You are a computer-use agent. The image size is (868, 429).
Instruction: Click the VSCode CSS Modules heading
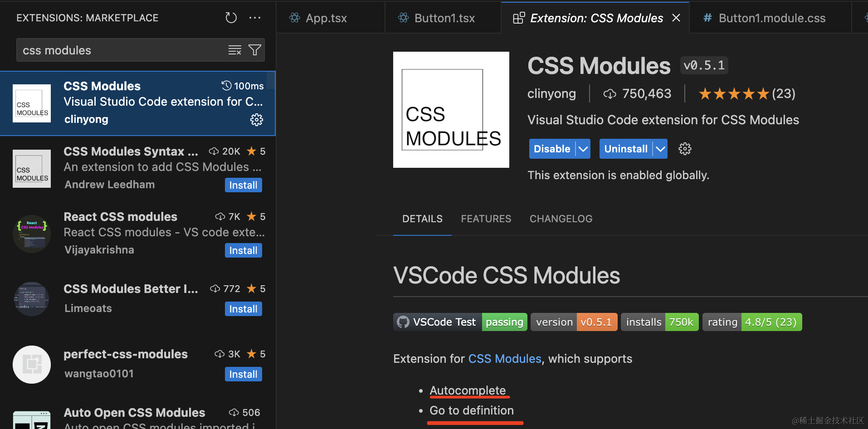(x=507, y=275)
